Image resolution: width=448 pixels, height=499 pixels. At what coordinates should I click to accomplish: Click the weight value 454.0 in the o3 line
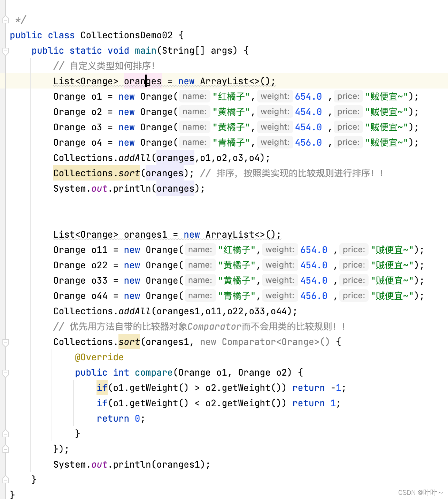[x=308, y=127]
